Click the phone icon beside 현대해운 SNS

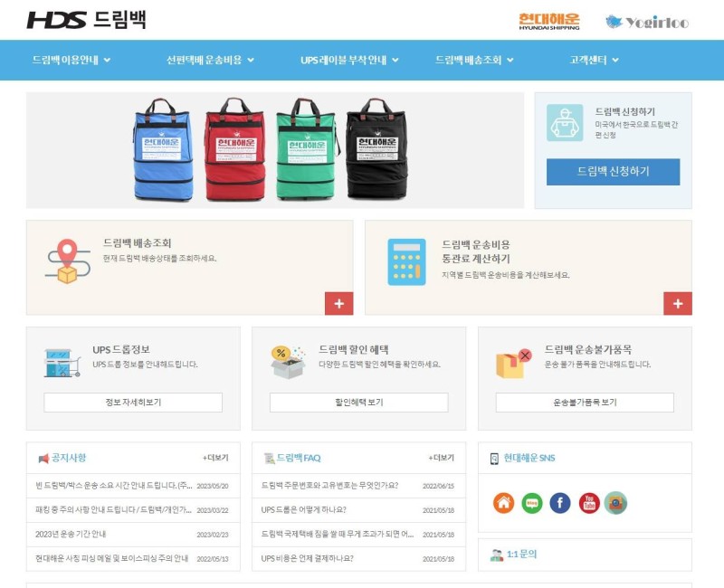494,459
